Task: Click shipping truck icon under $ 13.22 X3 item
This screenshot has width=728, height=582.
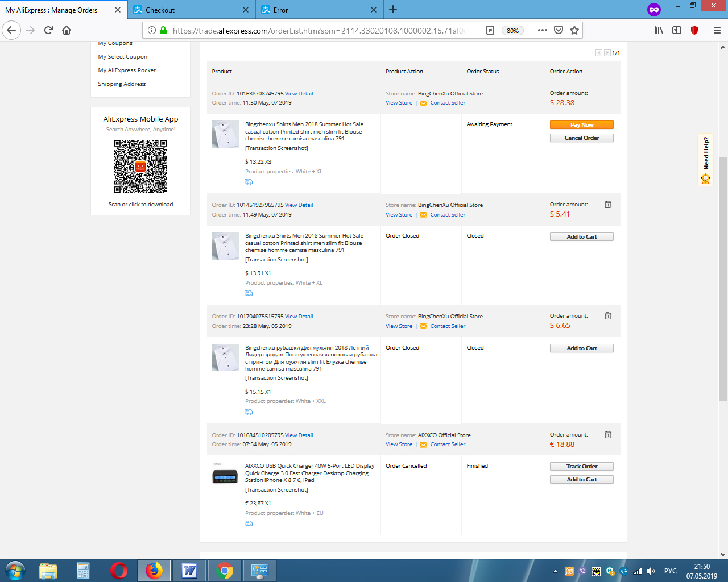Action: pos(249,182)
